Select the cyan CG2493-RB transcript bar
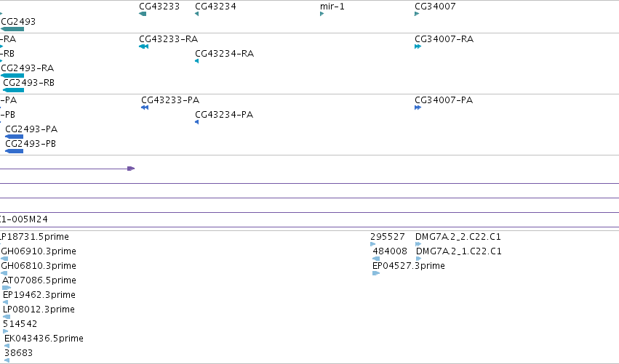The image size is (619, 364). 13,90
